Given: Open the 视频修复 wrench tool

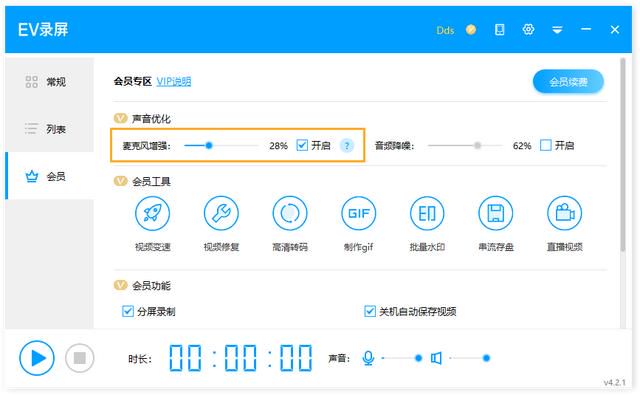Looking at the screenshot, I should [221, 213].
